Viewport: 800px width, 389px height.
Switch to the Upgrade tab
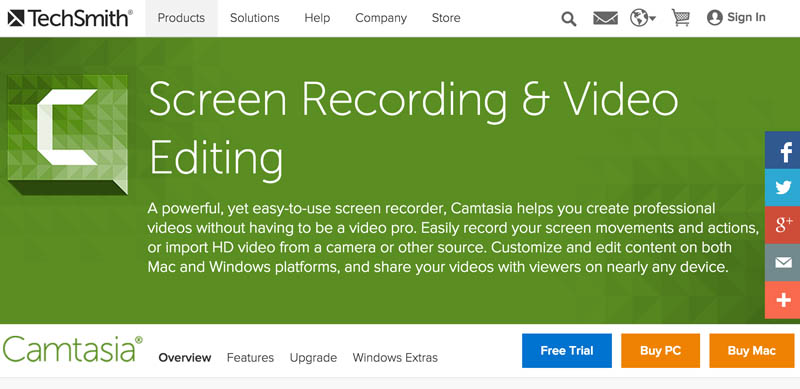(313, 358)
